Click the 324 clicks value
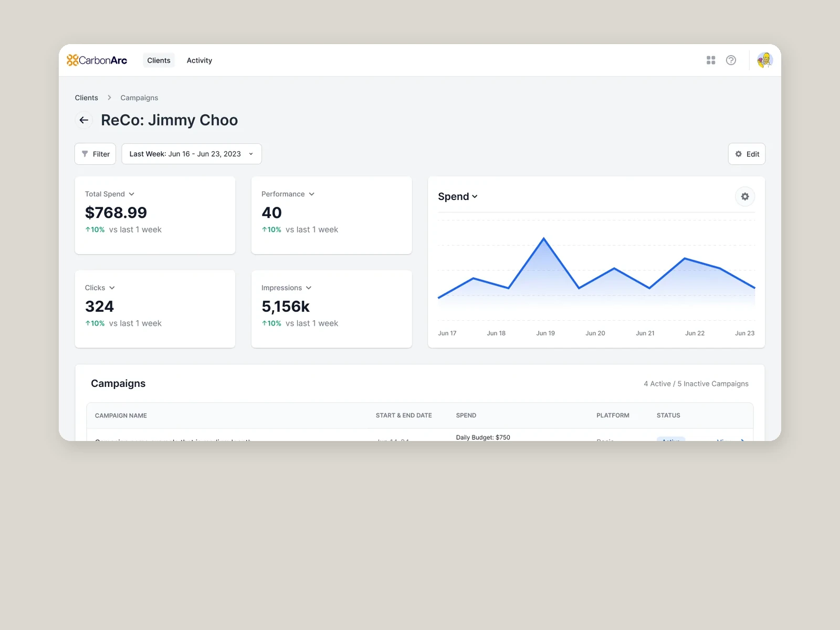Viewport: 840px width, 630px height. pos(99,307)
